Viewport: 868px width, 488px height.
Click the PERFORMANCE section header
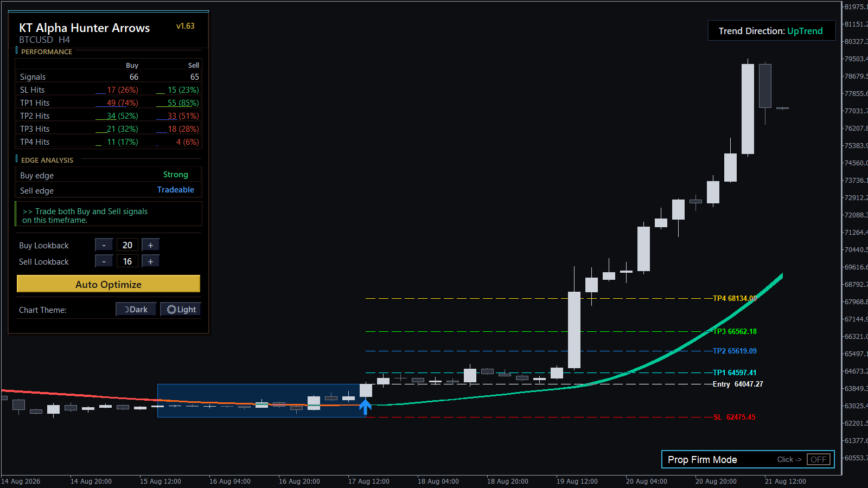pos(47,52)
